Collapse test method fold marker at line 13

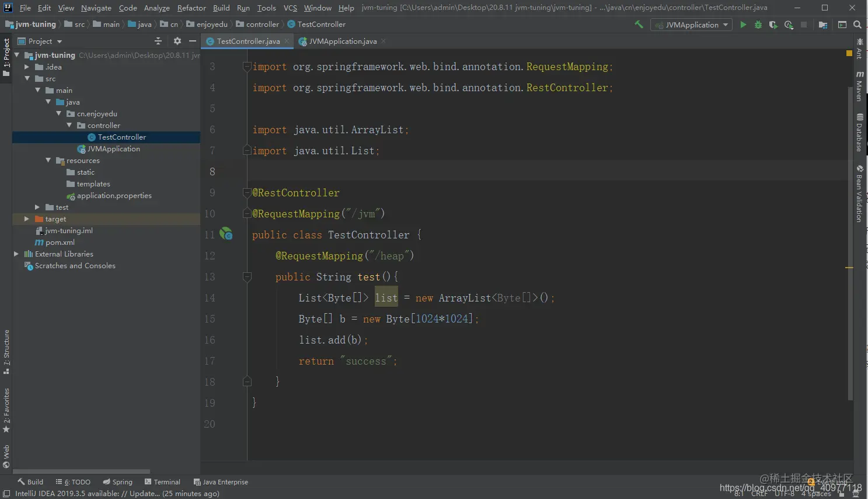click(247, 276)
